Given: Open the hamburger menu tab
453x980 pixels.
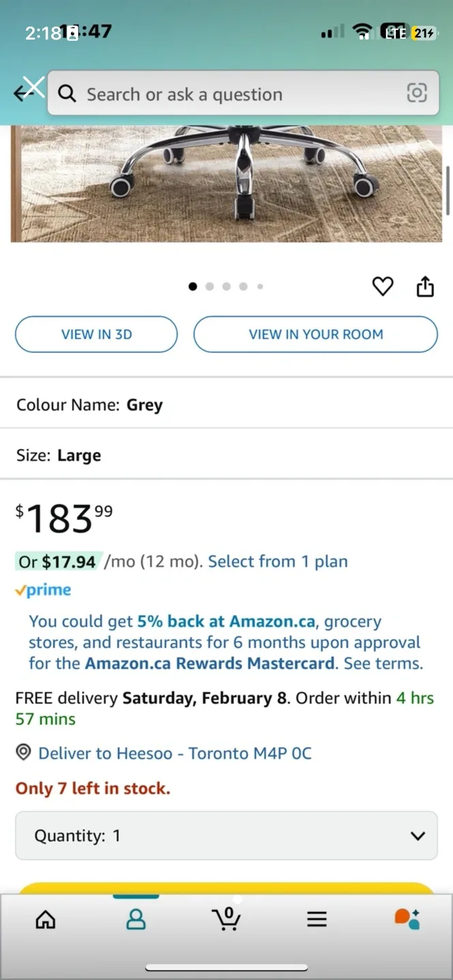Looking at the screenshot, I should 317,919.
